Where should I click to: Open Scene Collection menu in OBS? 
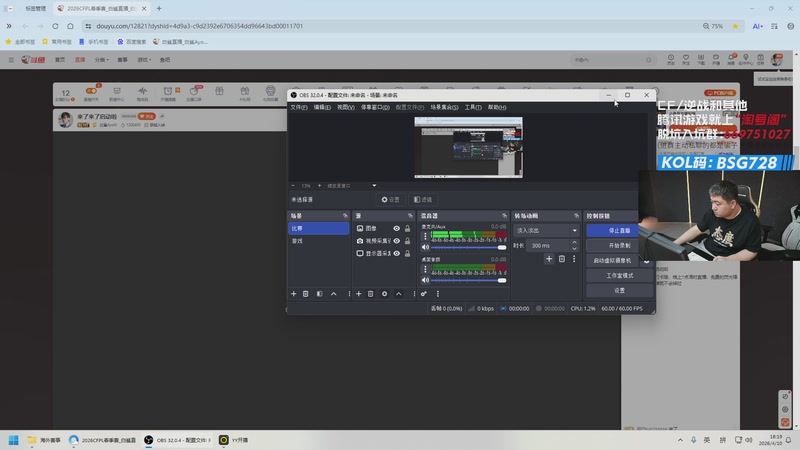[444, 107]
